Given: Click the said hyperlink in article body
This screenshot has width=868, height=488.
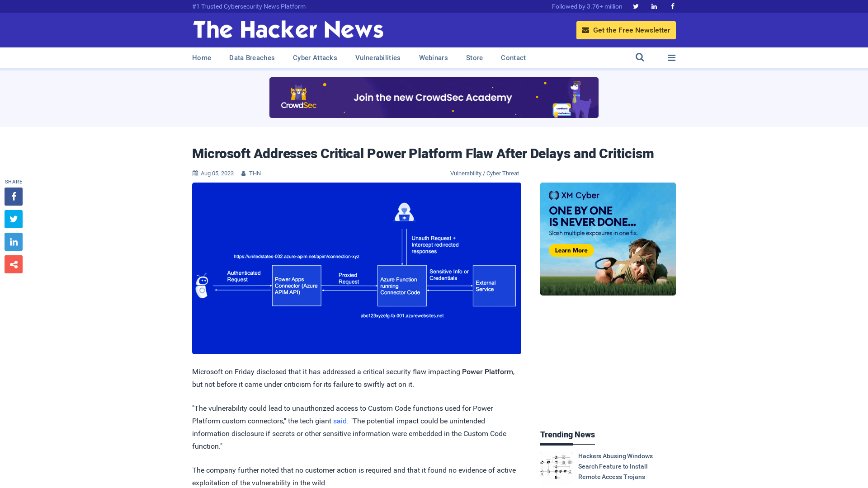Looking at the screenshot, I should tap(340, 421).
